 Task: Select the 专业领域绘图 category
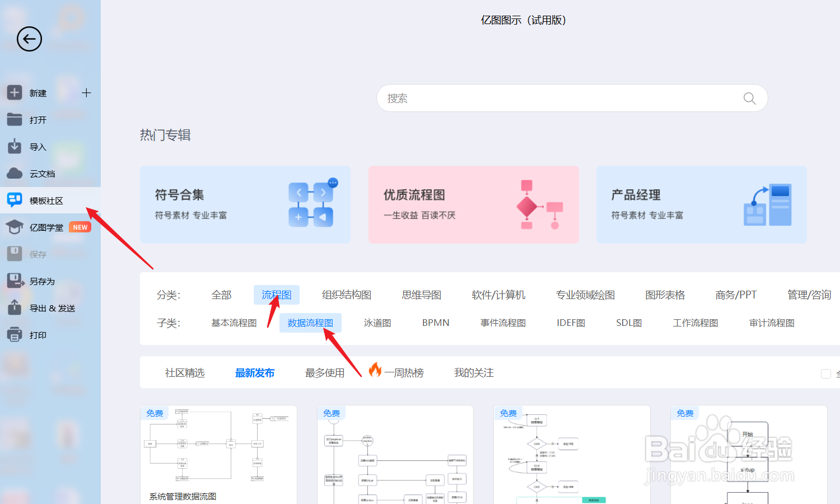pyautogui.click(x=585, y=295)
